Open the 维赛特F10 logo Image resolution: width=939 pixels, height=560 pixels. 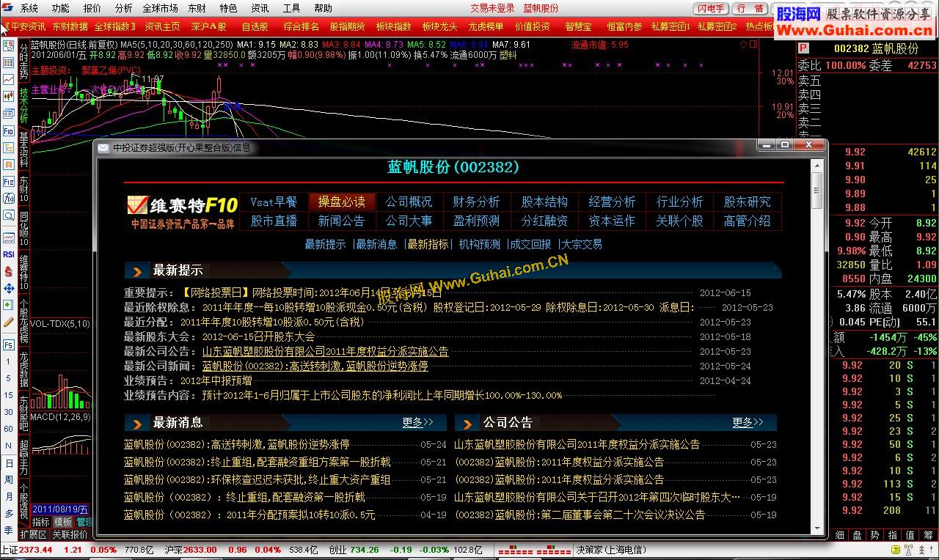pyautogui.click(x=183, y=211)
